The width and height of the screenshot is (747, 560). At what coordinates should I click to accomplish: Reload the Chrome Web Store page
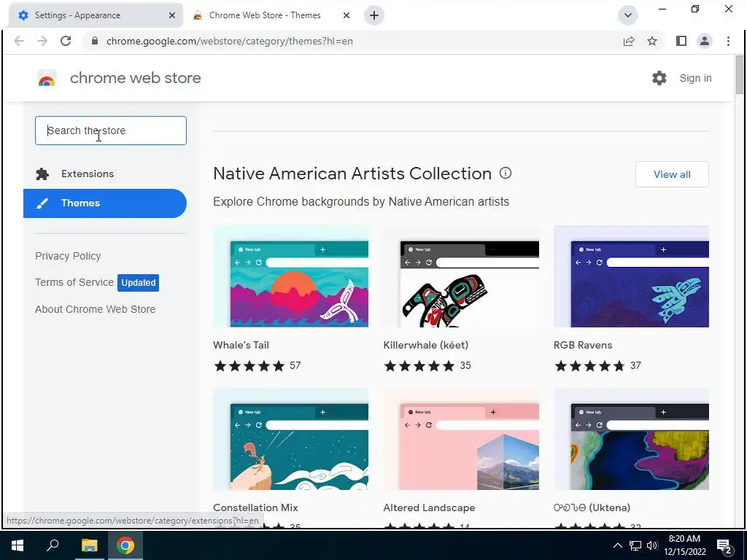[x=66, y=41]
